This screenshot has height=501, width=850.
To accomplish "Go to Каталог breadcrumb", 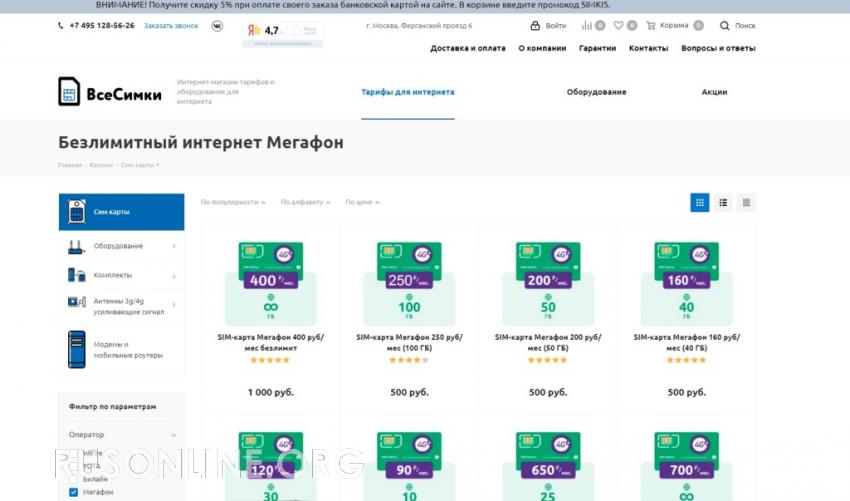I will point(101,165).
